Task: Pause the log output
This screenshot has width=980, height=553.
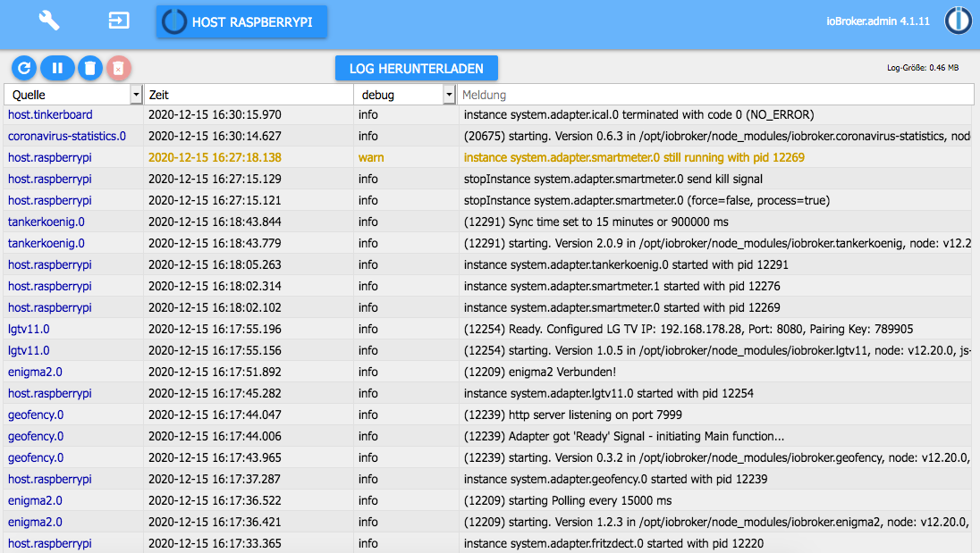Action: click(57, 67)
